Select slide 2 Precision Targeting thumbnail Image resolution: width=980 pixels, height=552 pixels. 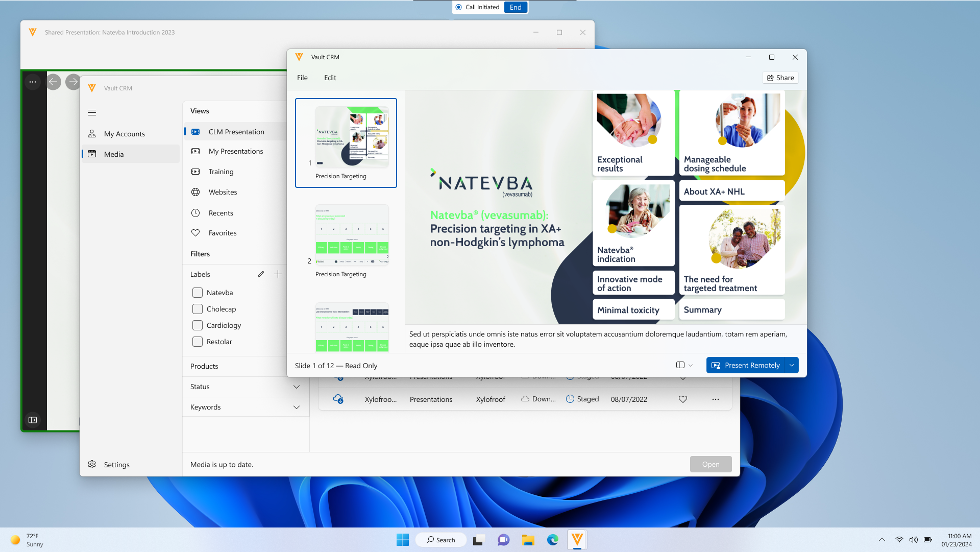point(352,236)
